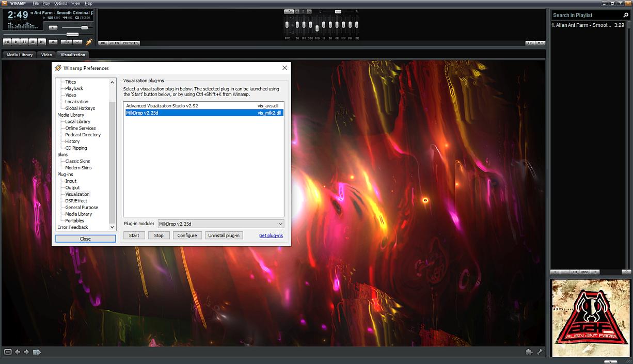This screenshot has width=633, height=364.
Task: Click the playlist list options button
Action: click(x=595, y=272)
